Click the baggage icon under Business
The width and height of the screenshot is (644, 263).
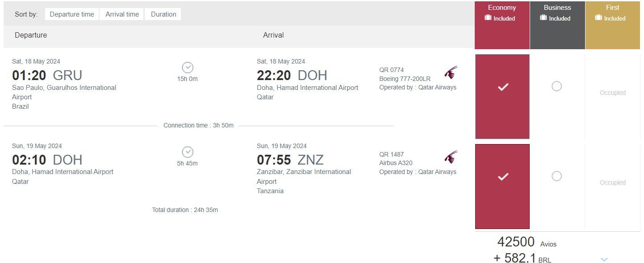click(x=544, y=18)
